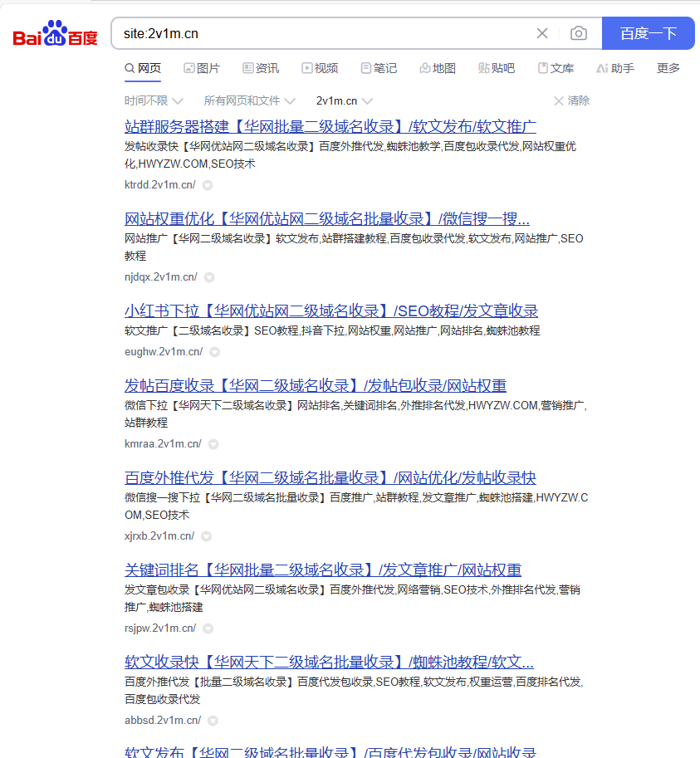Click the 百度一下 search button

[649, 33]
